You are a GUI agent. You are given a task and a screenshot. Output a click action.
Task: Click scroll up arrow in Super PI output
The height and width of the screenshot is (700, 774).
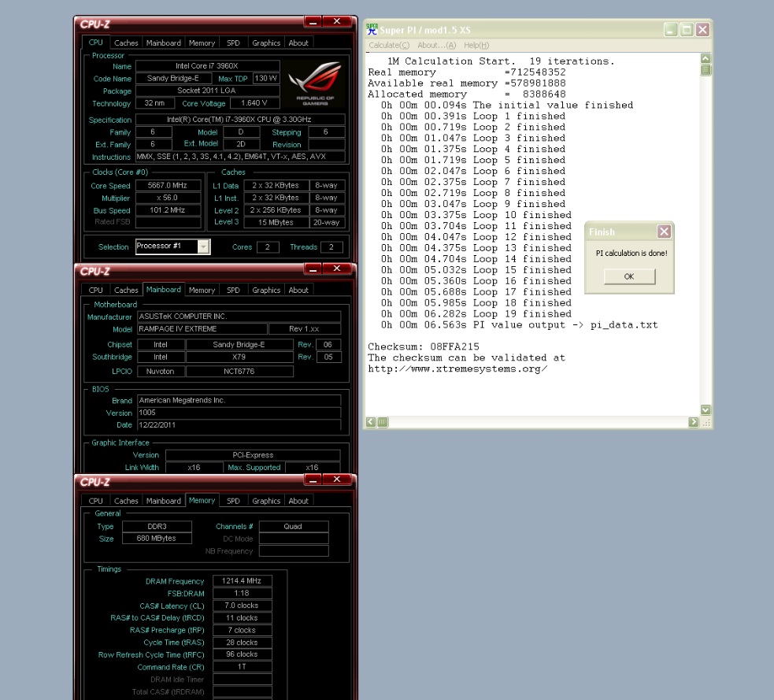point(705,58)
